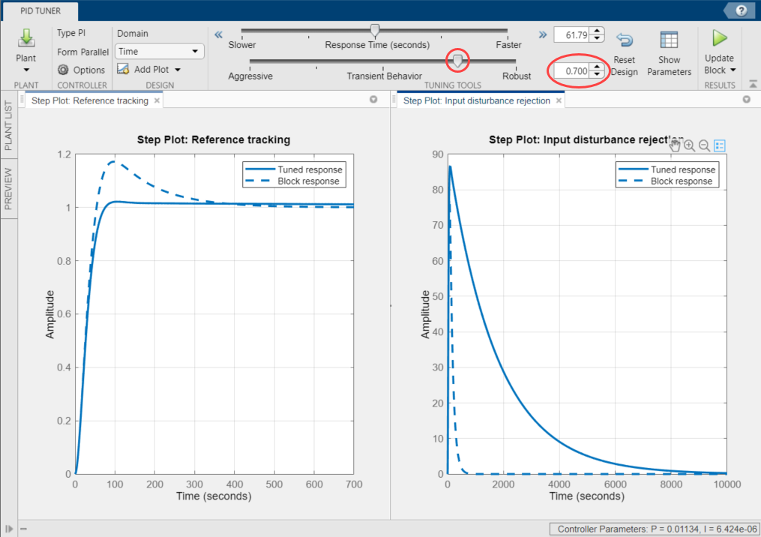
Task: Switch to Reference tracking step plot tab
Action: (90, 101)
